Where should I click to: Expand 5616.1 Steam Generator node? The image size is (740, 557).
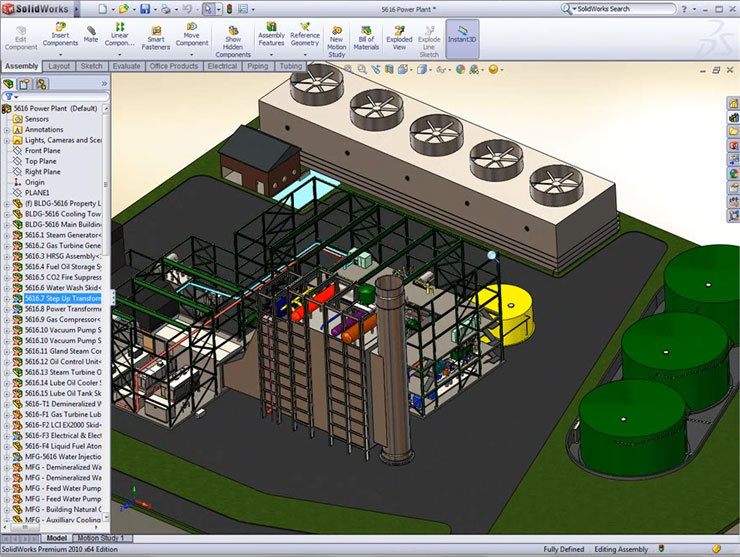(7, 235)
